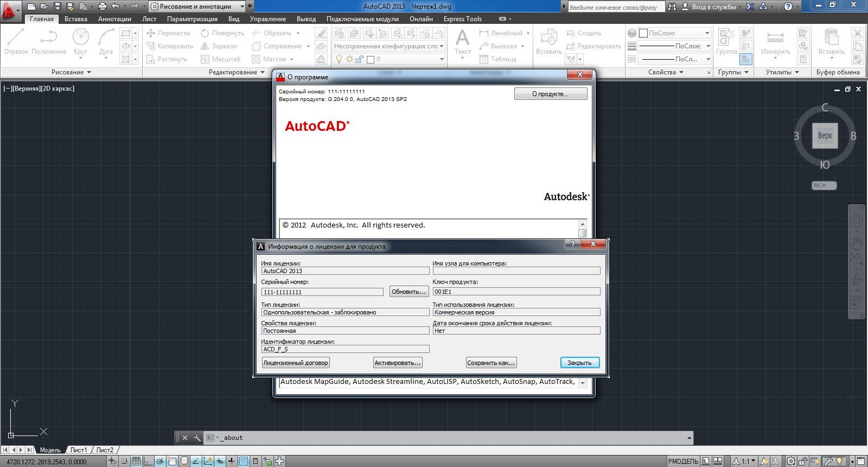Select the Полилиния tool
This screenshot has height=467, width=868.
coord(49,41)
